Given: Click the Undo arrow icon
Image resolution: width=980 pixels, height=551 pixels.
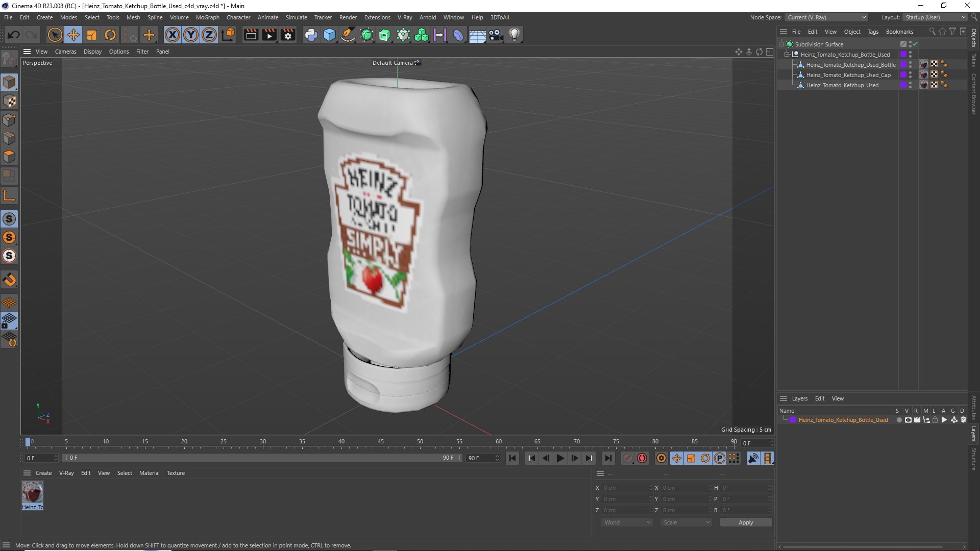Looking at the screenshot, I should point(14,35).
